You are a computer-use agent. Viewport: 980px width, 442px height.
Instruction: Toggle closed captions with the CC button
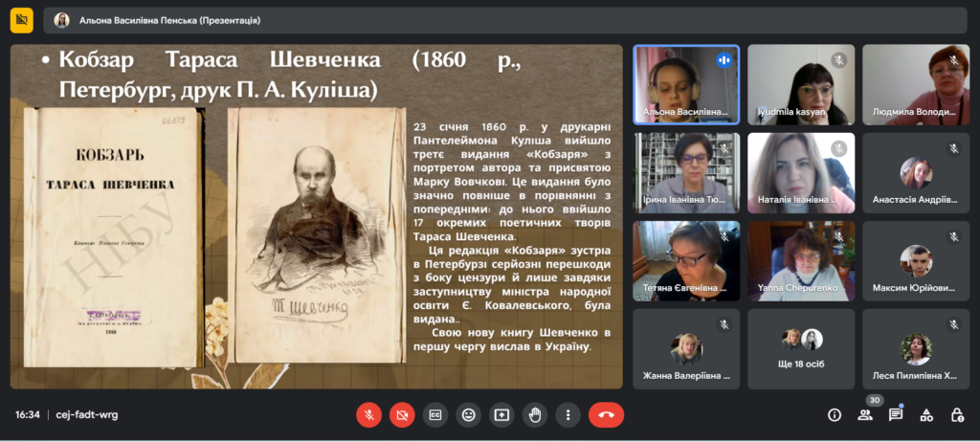tap(435, 414)
